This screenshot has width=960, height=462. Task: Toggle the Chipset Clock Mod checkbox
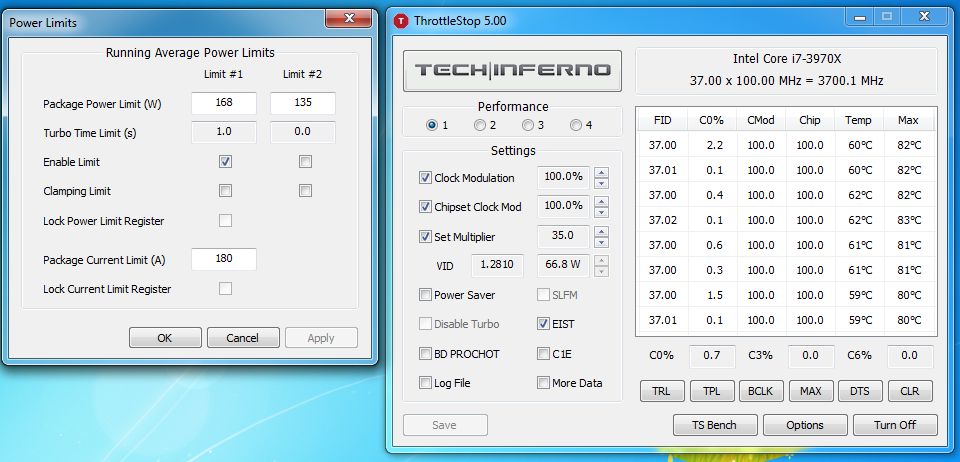coord(425,207)
